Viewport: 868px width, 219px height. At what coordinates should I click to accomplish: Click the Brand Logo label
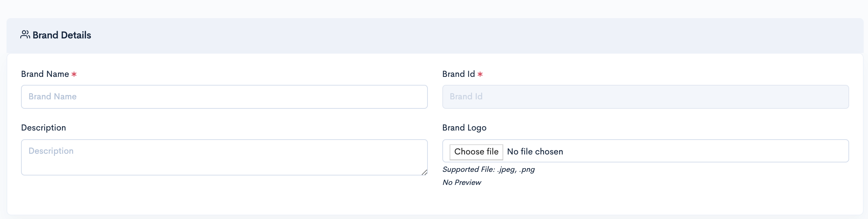point(464,128)
